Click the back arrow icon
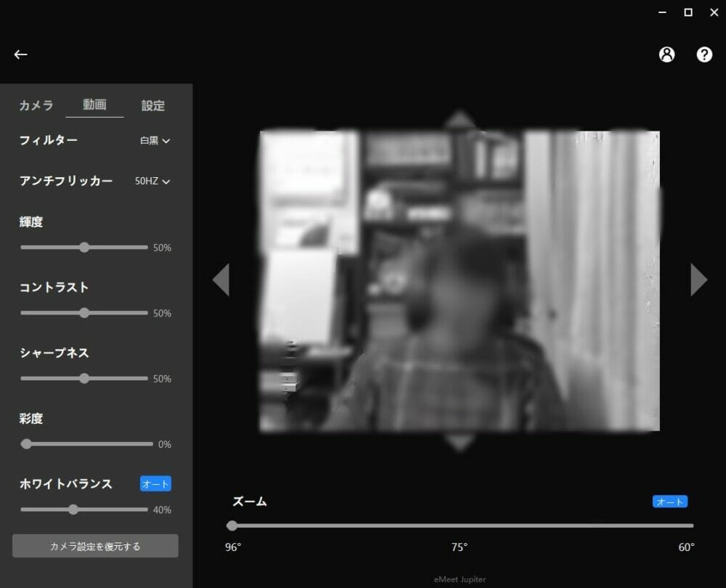 coord(21,54)
